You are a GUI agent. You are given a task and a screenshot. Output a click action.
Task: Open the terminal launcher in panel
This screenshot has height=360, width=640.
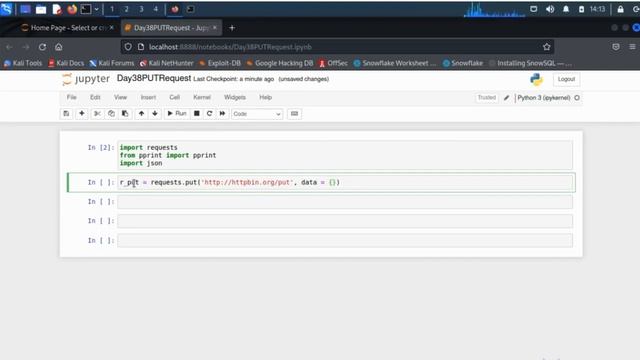(x=86, y=9)
